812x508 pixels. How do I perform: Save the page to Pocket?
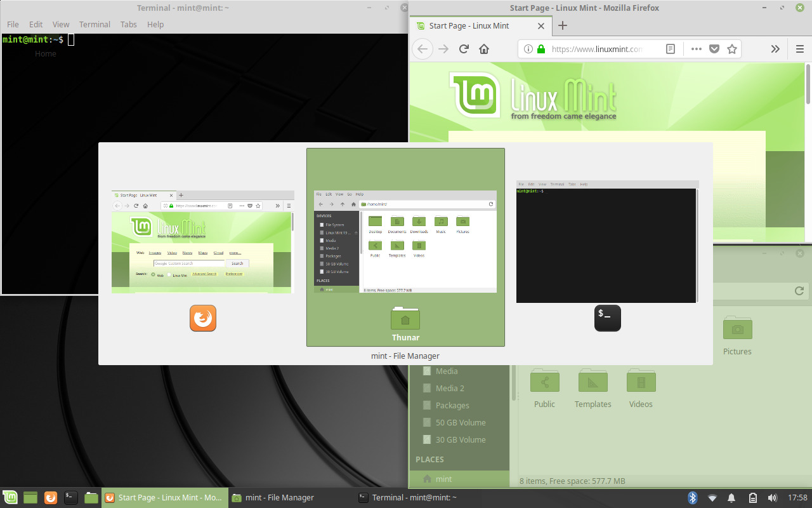(x=713, y=48)
